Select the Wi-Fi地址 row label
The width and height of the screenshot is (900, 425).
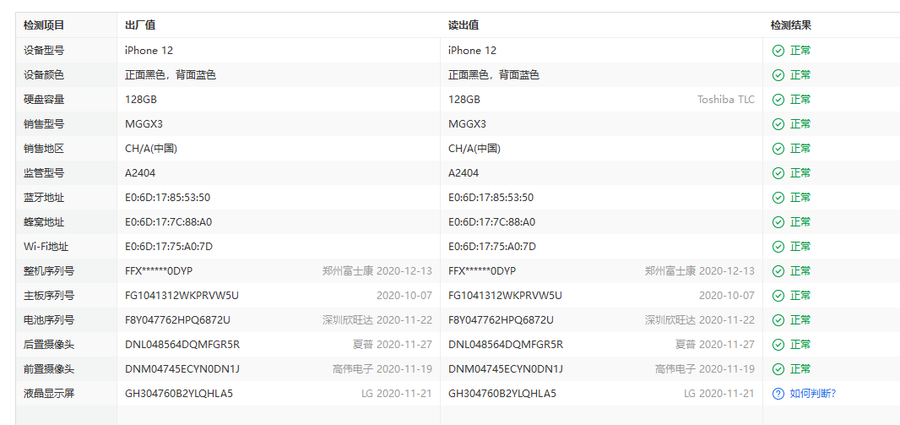click(46, 246)
